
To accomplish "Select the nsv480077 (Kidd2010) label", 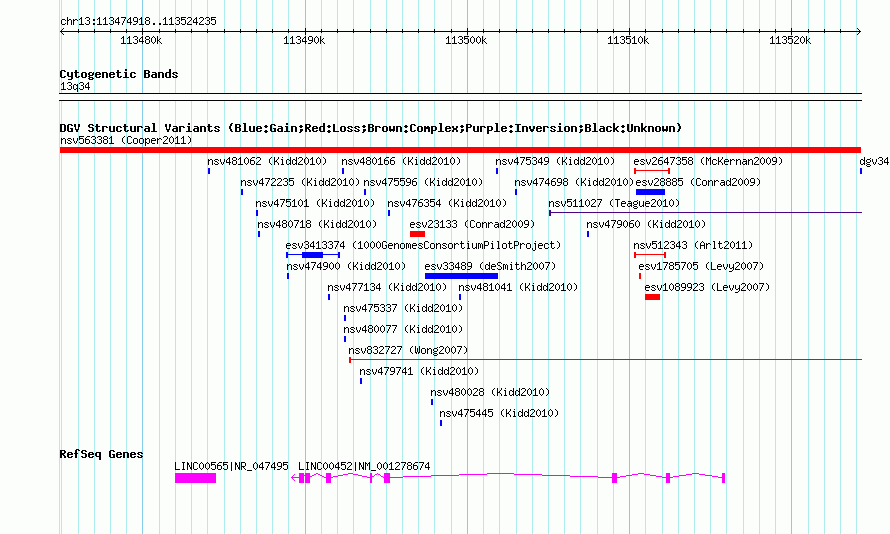I will click(404, 329).
